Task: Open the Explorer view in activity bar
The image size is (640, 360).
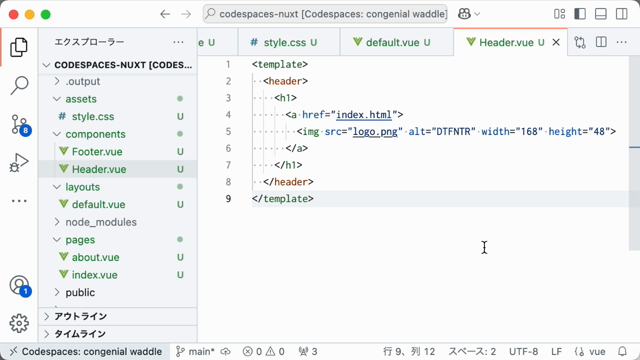Action: (19, 47)
